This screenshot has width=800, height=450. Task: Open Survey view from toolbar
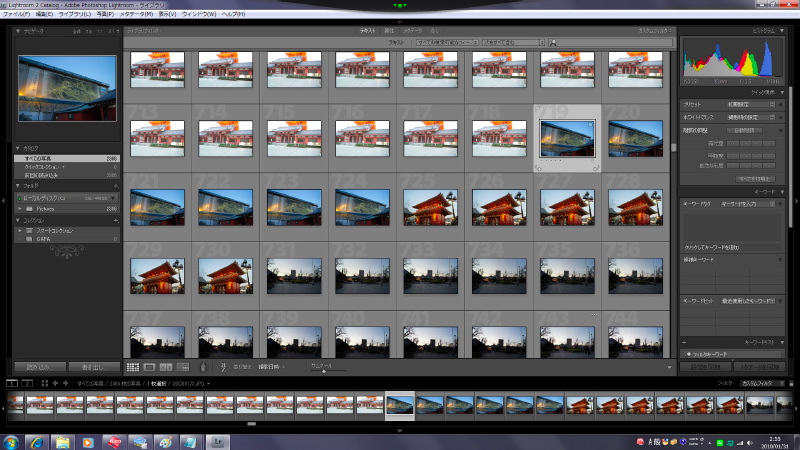click(184, 368)
